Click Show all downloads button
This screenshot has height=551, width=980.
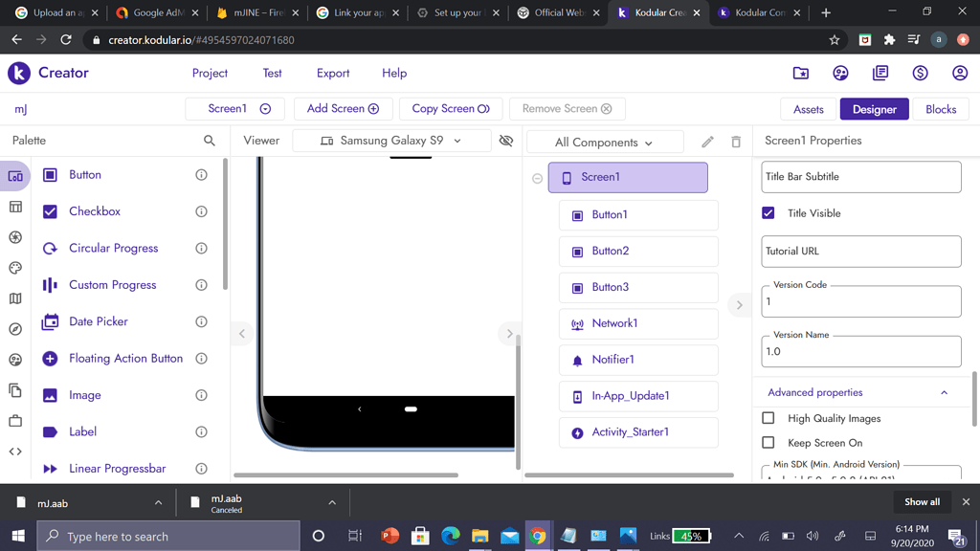tap(922, 501)
